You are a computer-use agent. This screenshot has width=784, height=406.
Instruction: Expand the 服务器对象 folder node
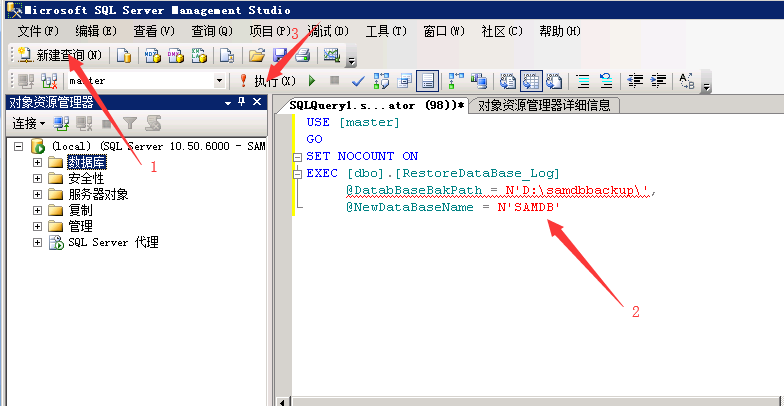[37, 194]
